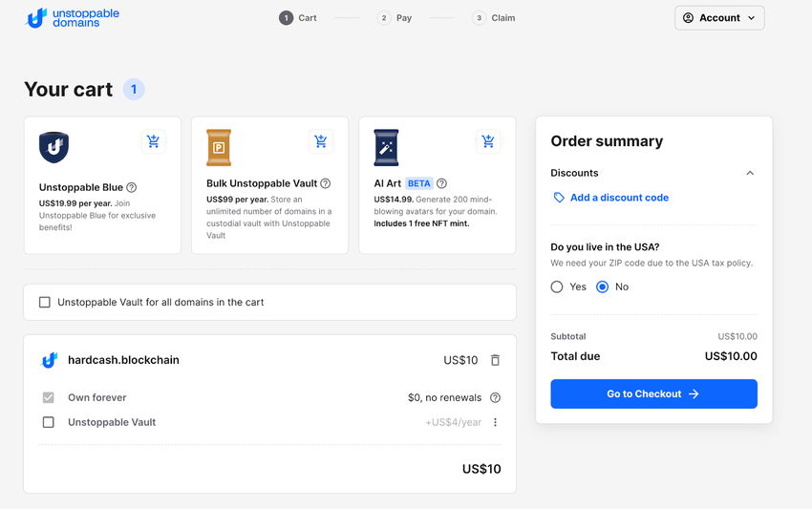
Task: Click the Unstoppable Domains logo
Action: pyautogui.click(x=73, y=17)
